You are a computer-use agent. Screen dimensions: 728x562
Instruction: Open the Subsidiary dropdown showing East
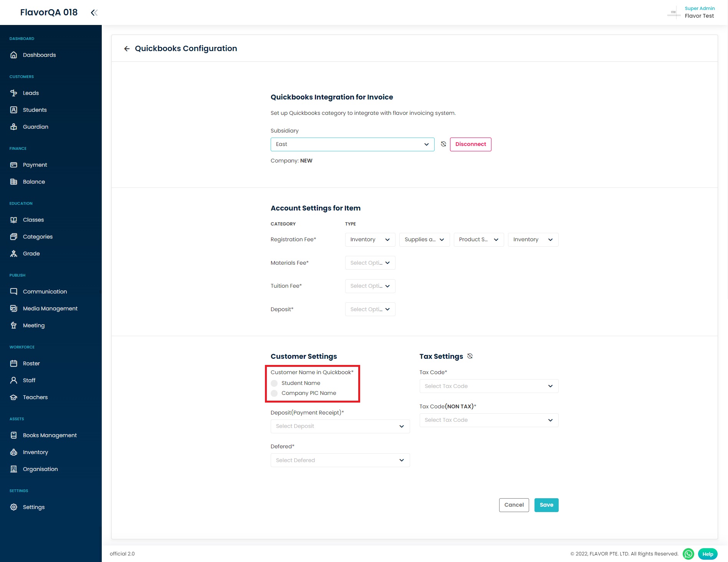pyautogui.click(x=352, y=144)
